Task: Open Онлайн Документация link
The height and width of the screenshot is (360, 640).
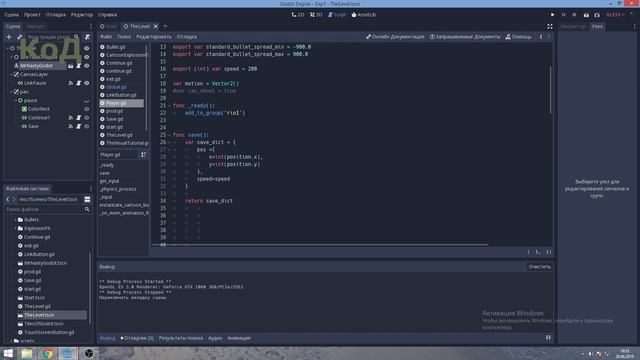Action: click(395, 37)
